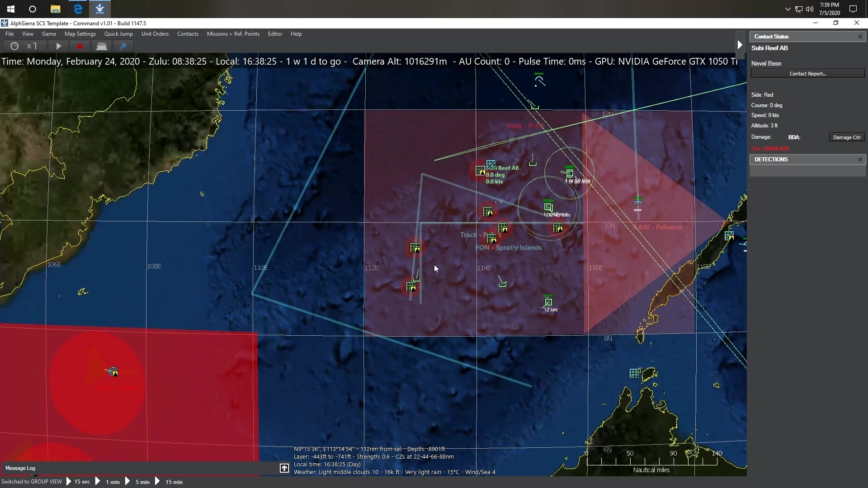Click the grey stacked-layers toolbar icon
Screen dimensions: 868x488
coord(101,46)
